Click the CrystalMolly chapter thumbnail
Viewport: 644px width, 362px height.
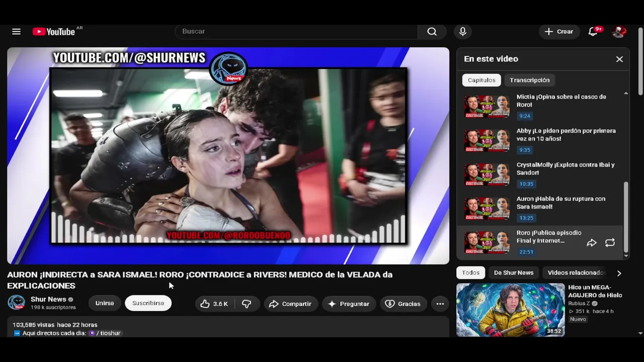pyautogui.click(x=487, y=174)
